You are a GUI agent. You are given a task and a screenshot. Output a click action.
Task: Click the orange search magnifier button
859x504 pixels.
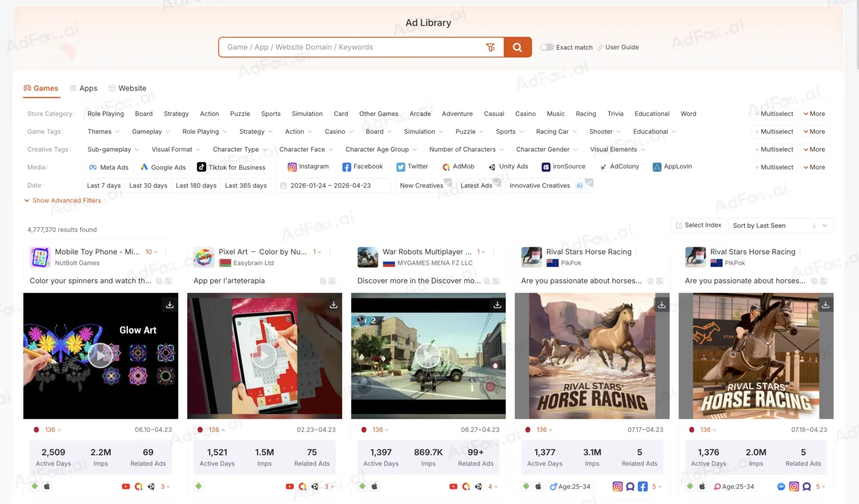(517, 47)
